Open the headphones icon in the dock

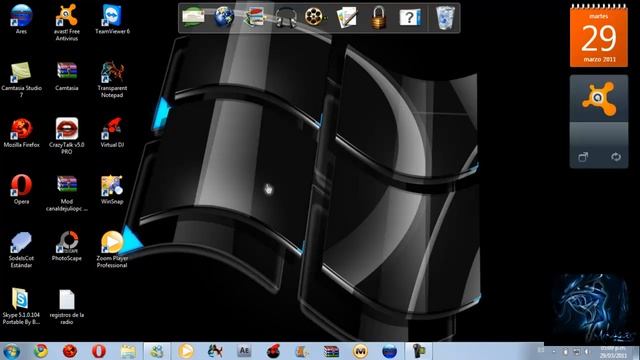(285, 18)
